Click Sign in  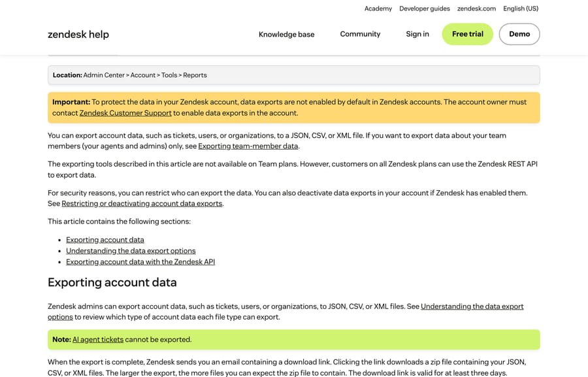[x=417, y=34]
